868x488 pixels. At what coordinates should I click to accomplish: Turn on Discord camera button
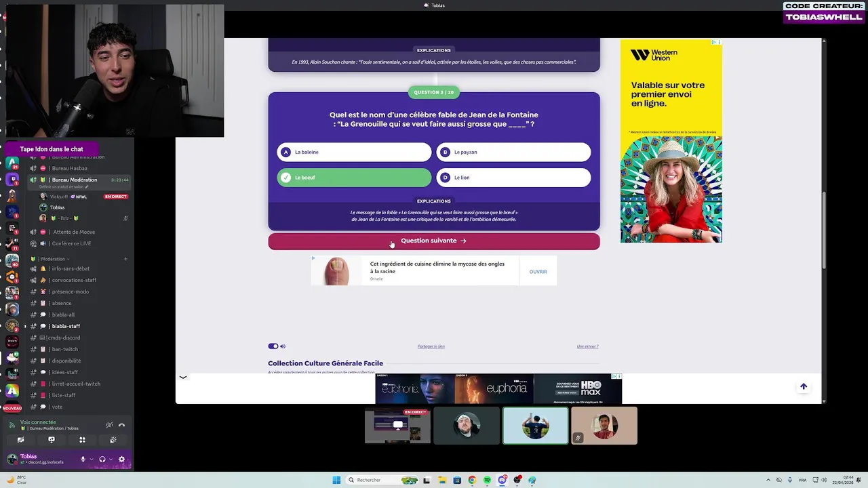20,440
